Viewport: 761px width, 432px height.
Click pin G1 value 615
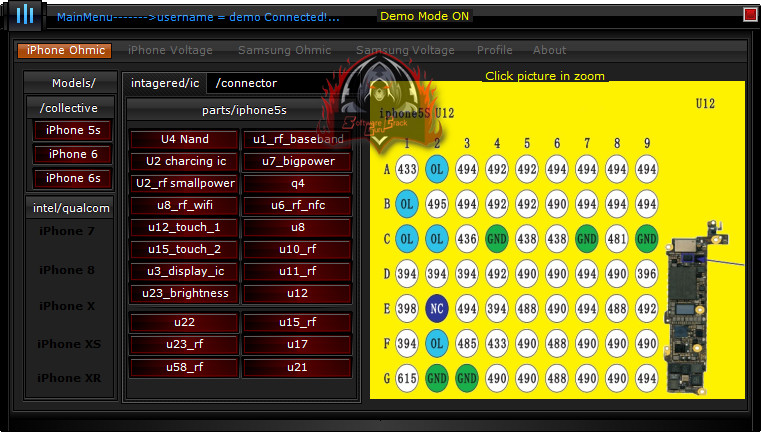407,378
